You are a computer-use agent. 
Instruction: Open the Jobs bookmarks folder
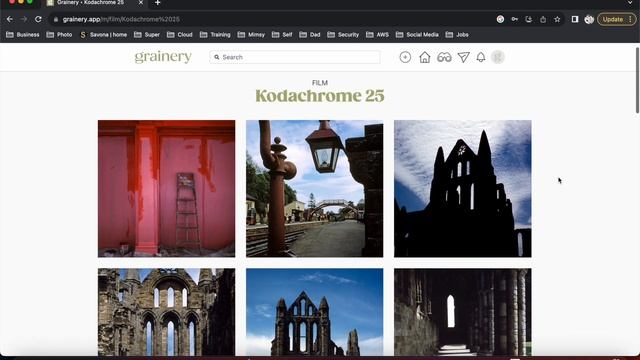tap(457, 35)
